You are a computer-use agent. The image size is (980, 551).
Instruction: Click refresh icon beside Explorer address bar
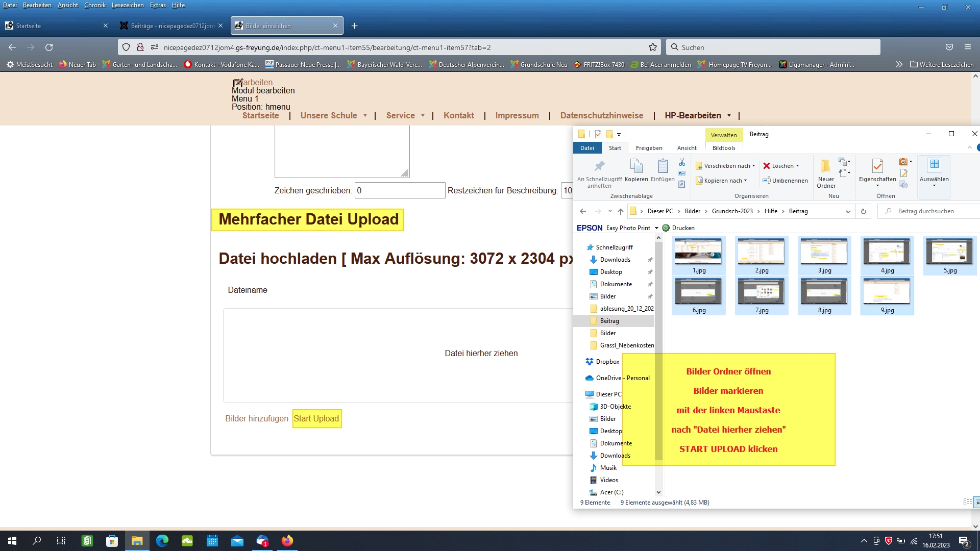pyautogui.click(x=864, y=211)
